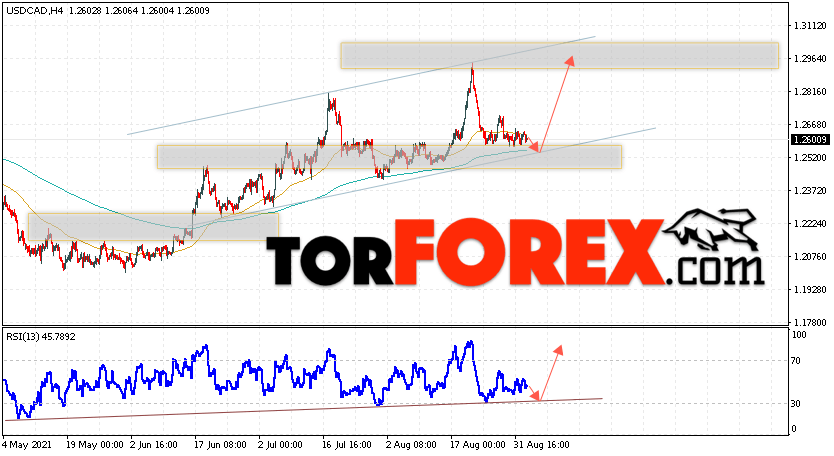Click the 2 Jul 00:00 date label
The height and width of the screenshot is (456, 834).
point(280,444)
